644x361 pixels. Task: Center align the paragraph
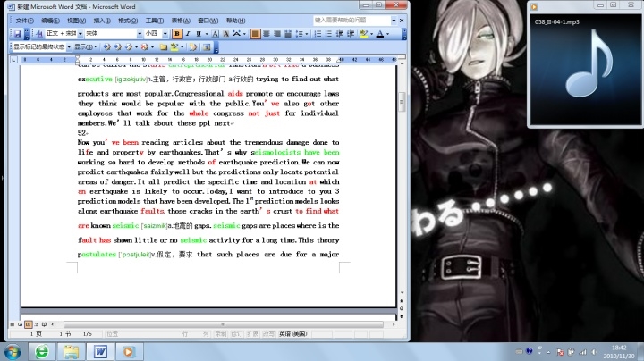(267, 34)
